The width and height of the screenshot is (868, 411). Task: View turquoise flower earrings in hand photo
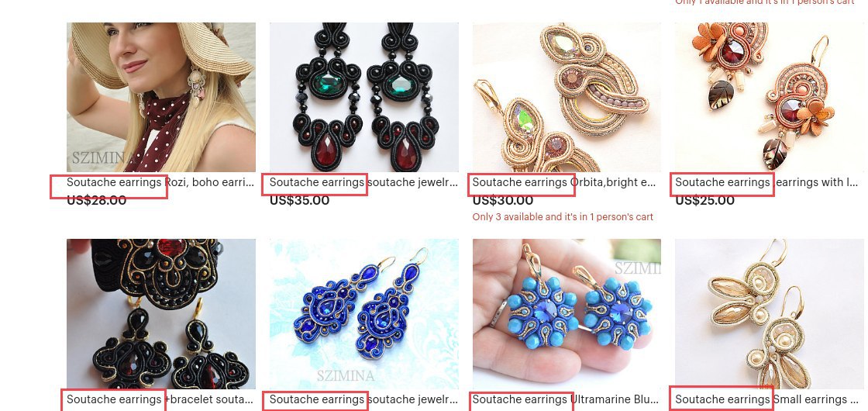click(x=567, y=314)
